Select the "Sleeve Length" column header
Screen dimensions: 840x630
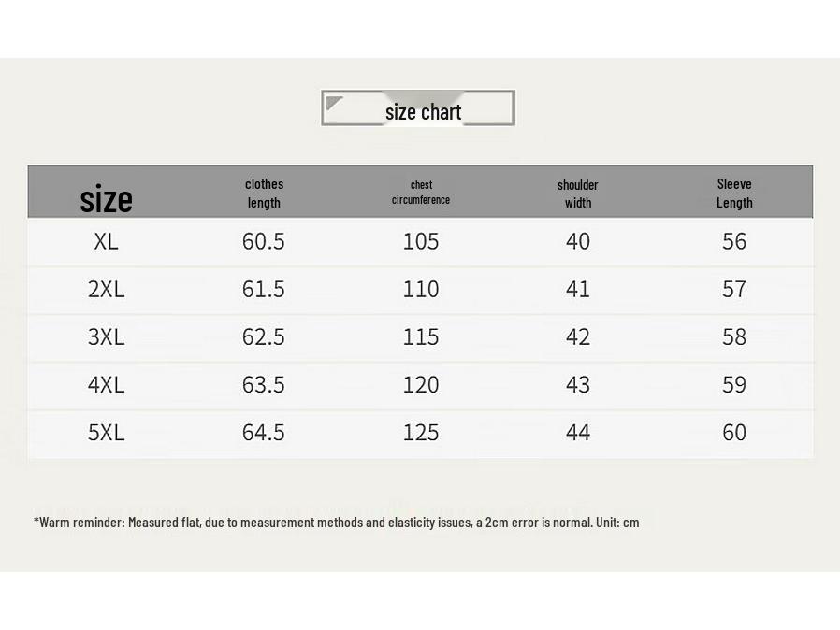(734, 193)
